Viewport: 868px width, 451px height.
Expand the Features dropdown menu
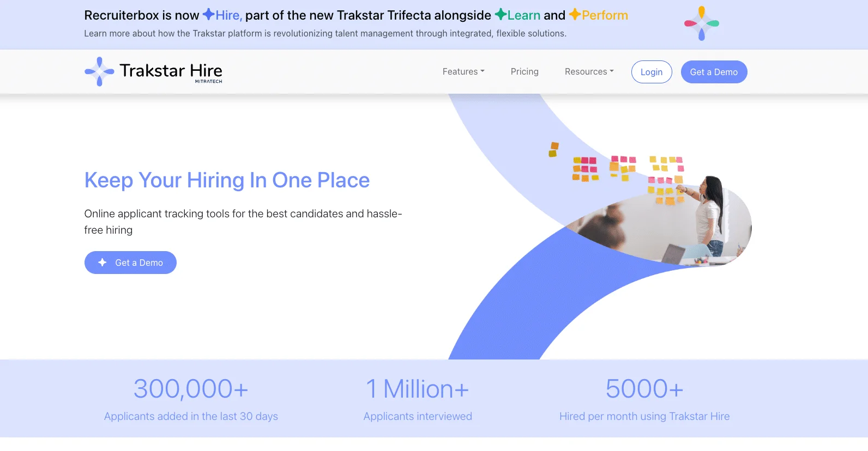[463, 71]
